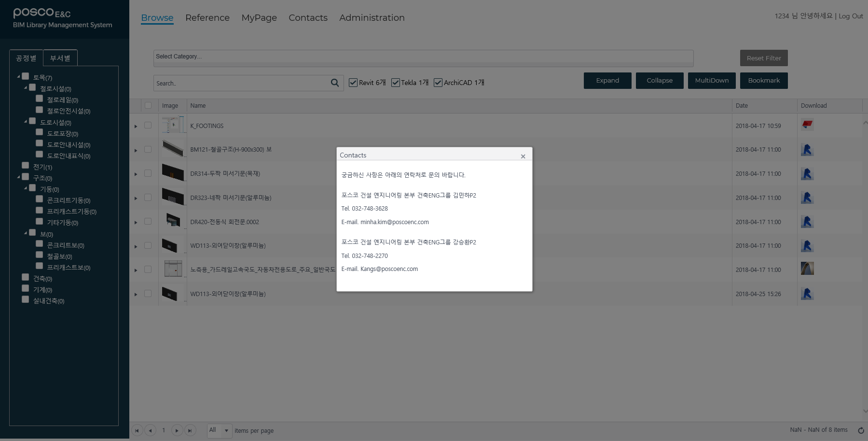The image size is (868, 441).
Task: Click the search magnifier icon
Action: (335, 83)
